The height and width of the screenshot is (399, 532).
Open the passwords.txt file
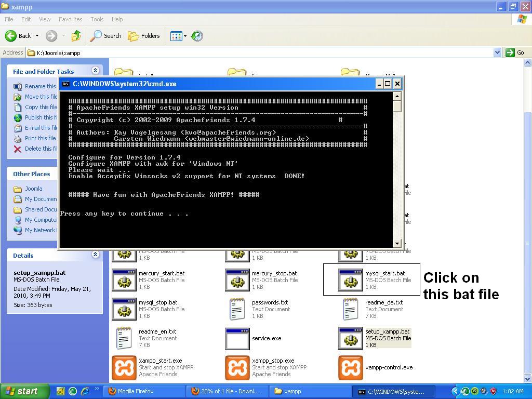click(x=237, y=309)
